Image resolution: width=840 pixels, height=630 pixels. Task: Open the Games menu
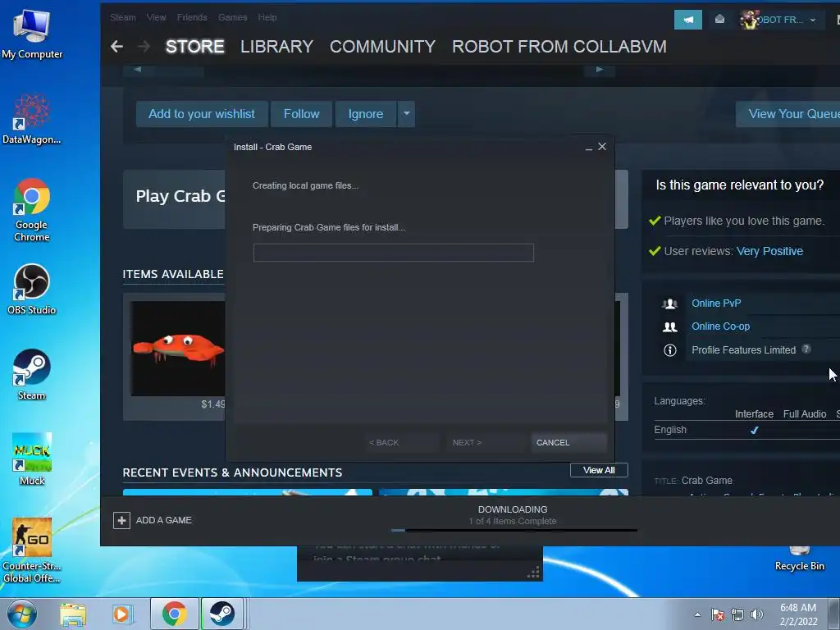[x=232, y=17]
